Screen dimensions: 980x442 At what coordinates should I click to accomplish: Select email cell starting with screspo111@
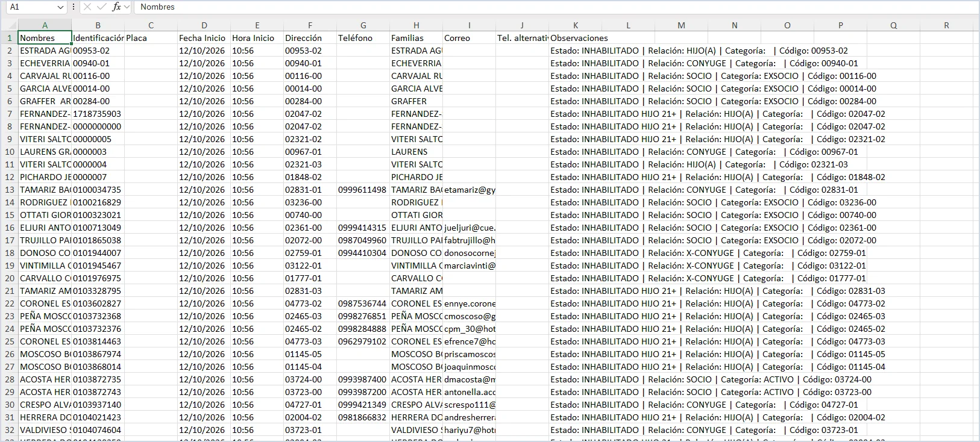click(469, 405)
